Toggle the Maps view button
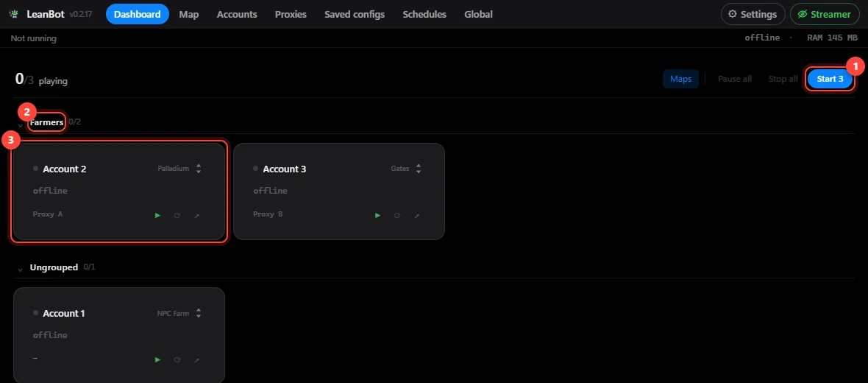 coord(680,79)
